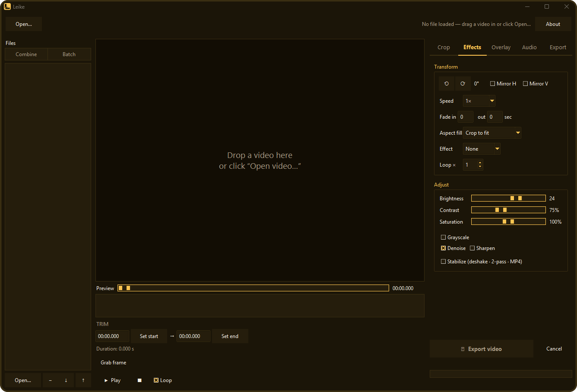
Task: Click the Fade in seconds field
Action: [466, 117]
